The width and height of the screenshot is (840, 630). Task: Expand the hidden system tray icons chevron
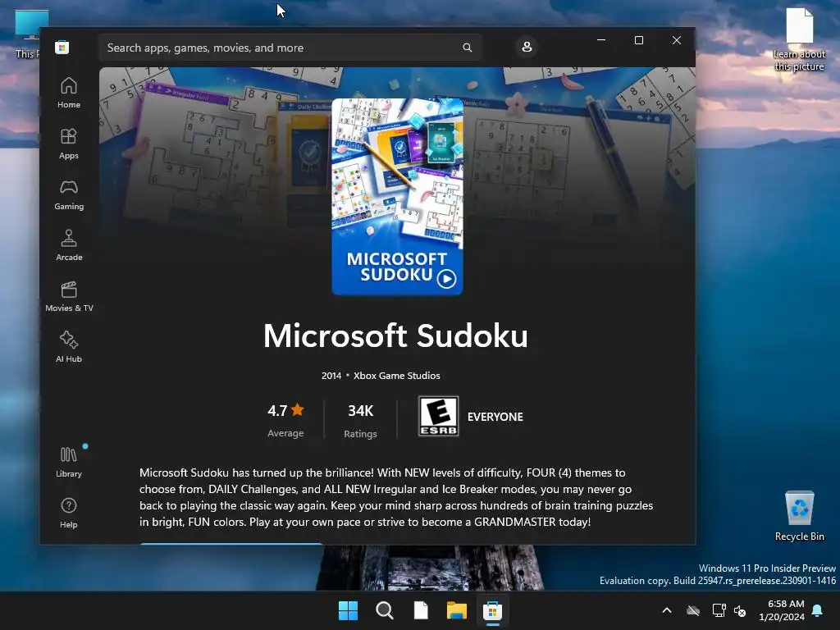(667, 610)
